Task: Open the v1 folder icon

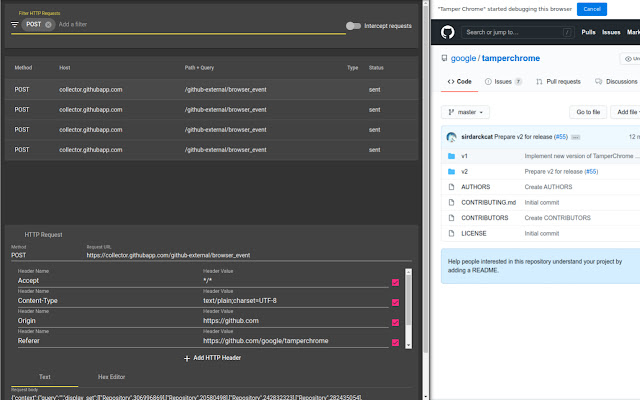Action: [x=452, y=157]
